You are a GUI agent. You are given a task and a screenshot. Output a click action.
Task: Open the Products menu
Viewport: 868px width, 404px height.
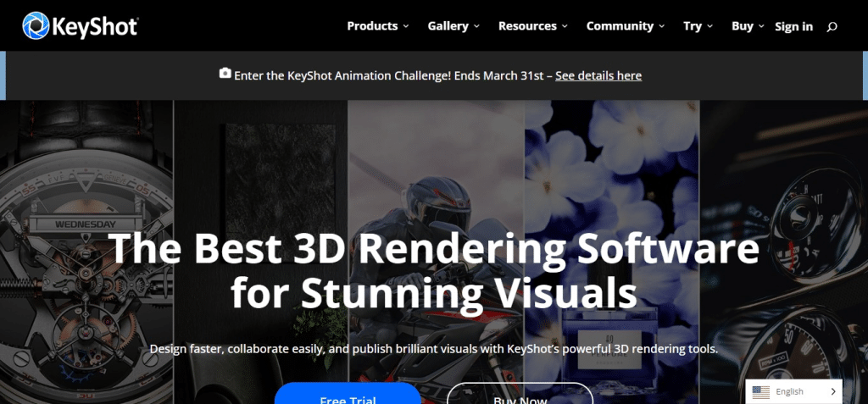(x=373, y=26)
